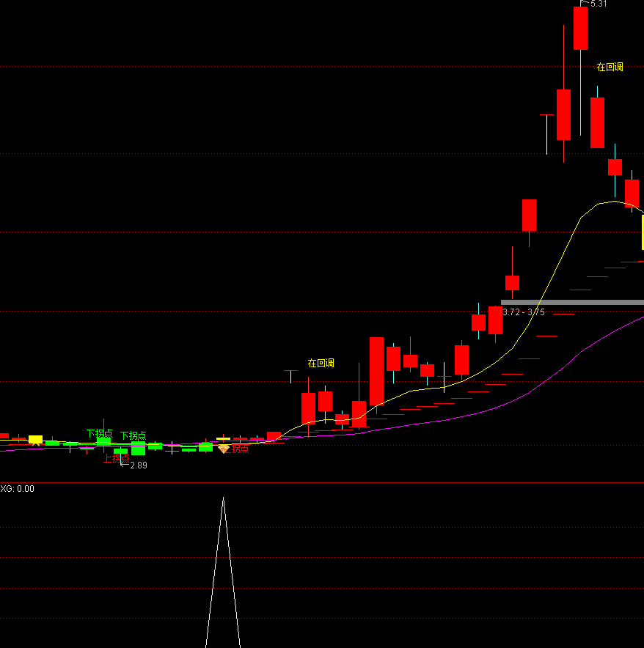Select the tallest red candle at the peak
The image size is (644, 648).
[580, 28]
